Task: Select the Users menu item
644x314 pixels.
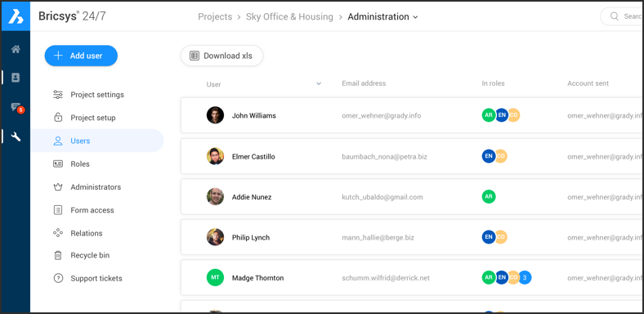Action: pos(97,141)
